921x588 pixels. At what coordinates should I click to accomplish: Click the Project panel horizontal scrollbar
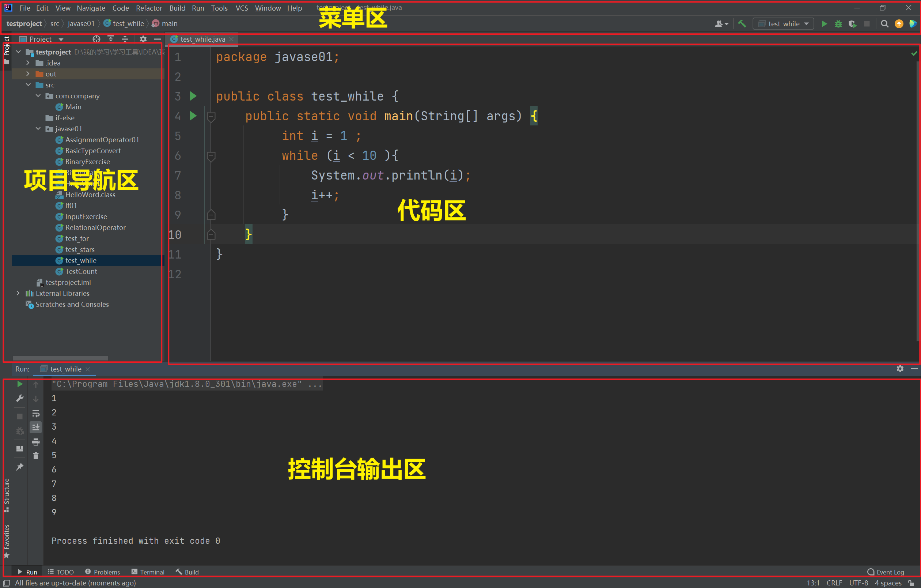click(x=60, y=358)
